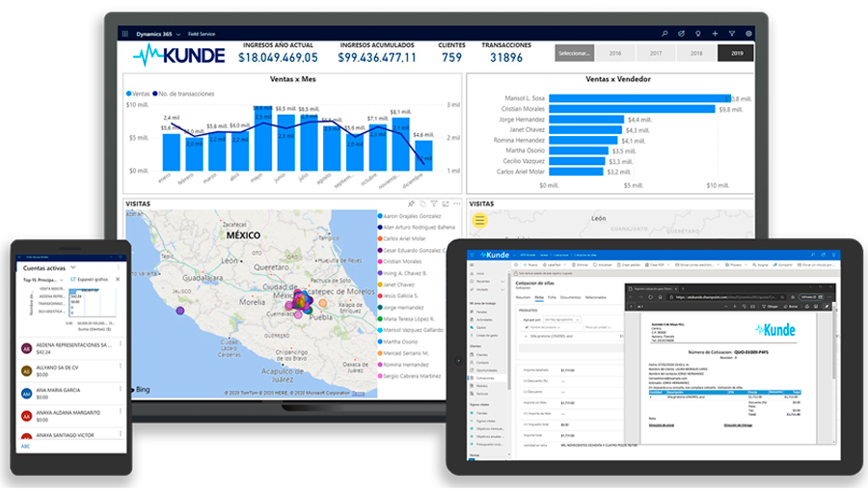This screenshot has height=492, width=868.
Task: Open advanced find funnel icon on monitor
Action: pos(732,34)
